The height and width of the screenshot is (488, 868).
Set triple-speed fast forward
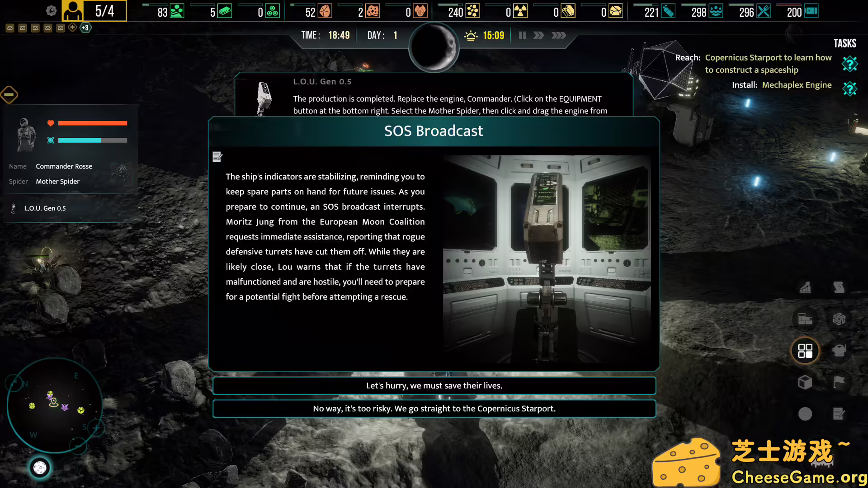559,35
